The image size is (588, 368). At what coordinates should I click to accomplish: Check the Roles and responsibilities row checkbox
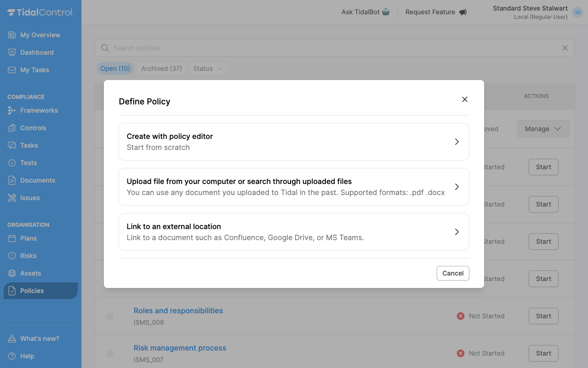pos(109,316)
